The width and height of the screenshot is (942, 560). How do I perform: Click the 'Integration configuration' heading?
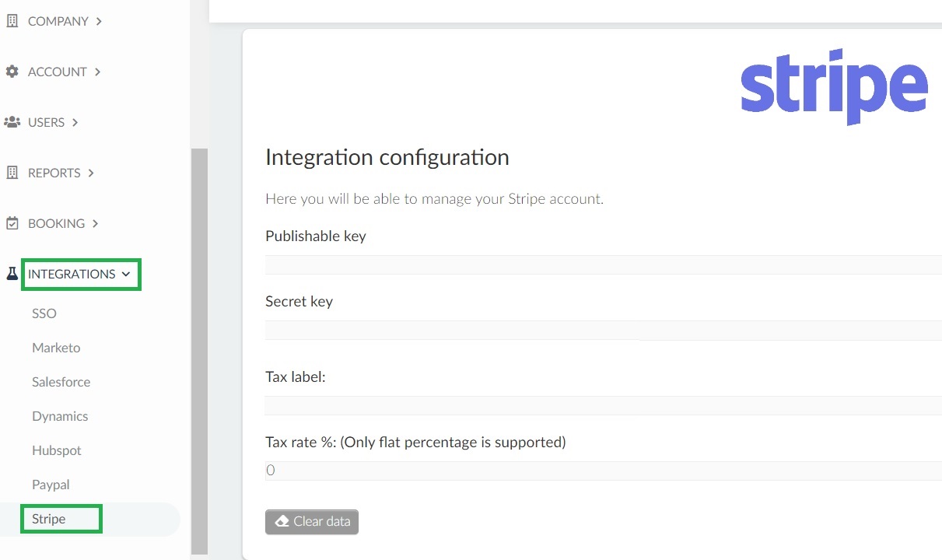[387, 157]
